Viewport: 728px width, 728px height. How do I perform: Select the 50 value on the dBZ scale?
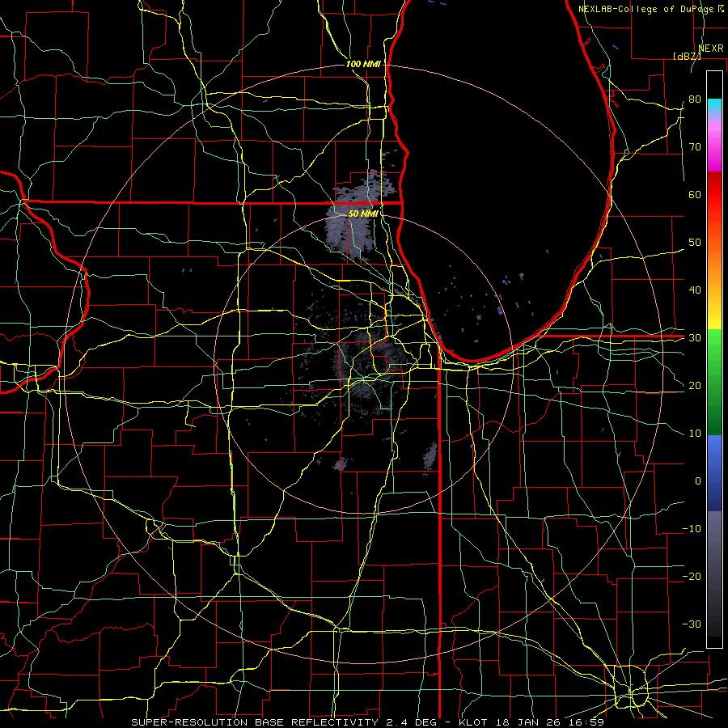(695, 243)
